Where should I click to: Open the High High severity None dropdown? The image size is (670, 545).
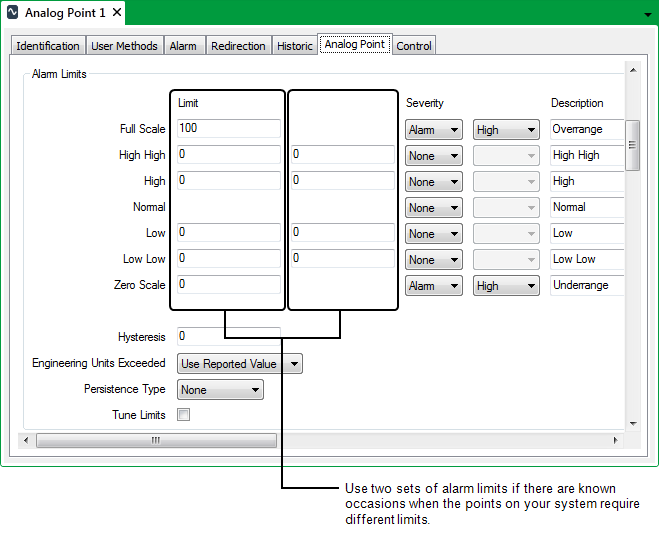pyautogui.click(x=433, y=156)
